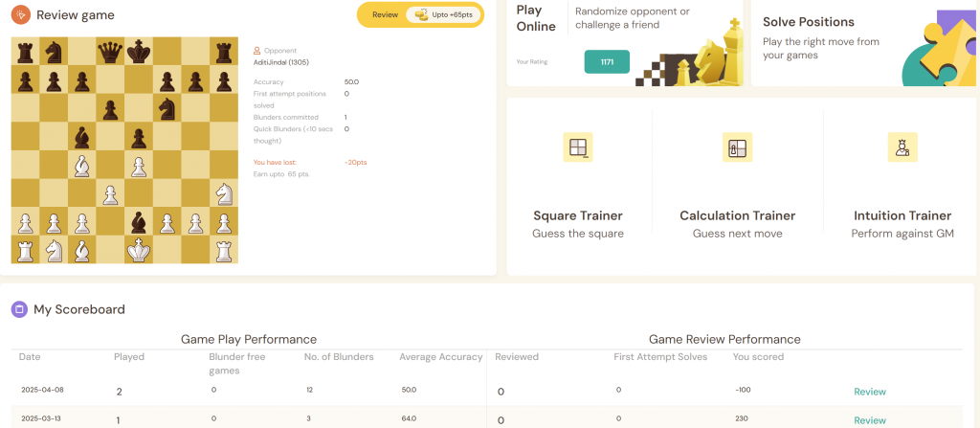The image size is (980, 428).
Task: Click the score value 230
Action: [x=743, y=418]
